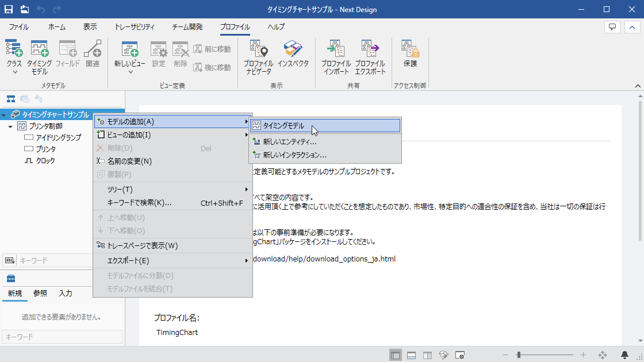This screenshot has height=362, width=644.
Task: Select クロック in the model tree
Action: [x=45, y=160]
